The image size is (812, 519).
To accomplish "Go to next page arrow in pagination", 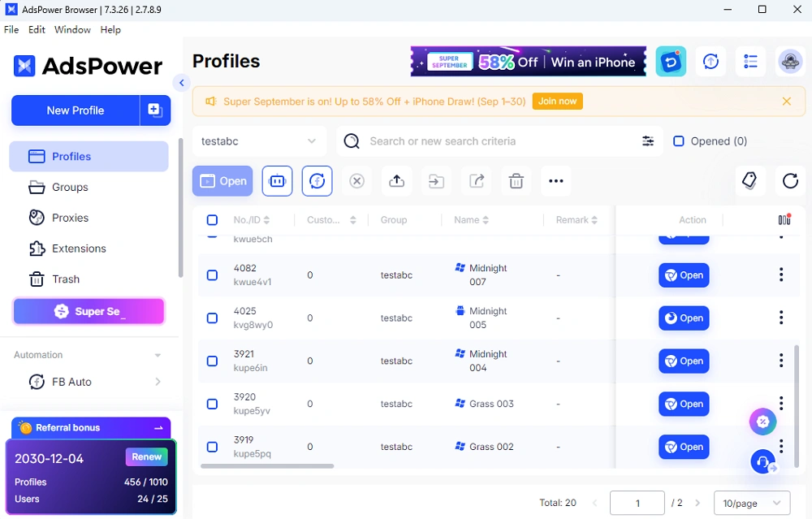I will coord(698,503).
